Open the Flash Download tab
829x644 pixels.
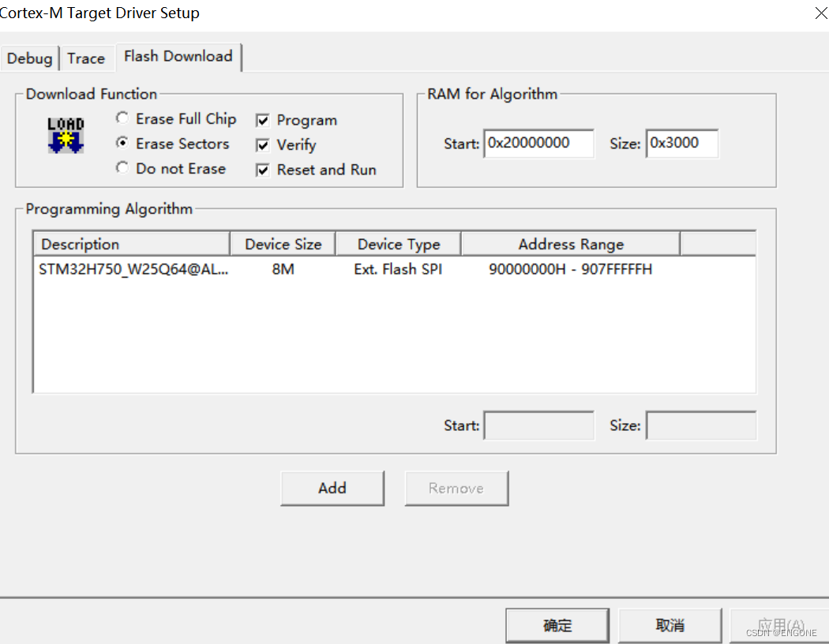(x=178, y=57)
